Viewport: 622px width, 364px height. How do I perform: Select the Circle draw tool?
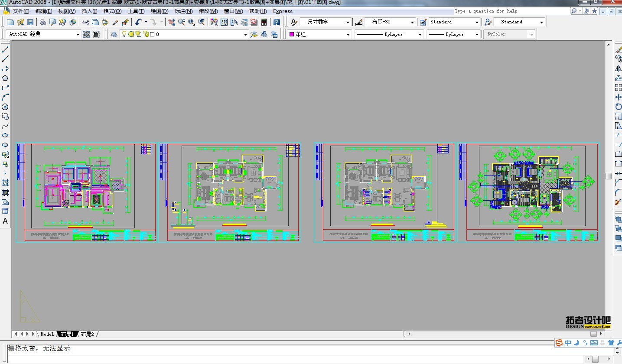(x=5, y=107)
